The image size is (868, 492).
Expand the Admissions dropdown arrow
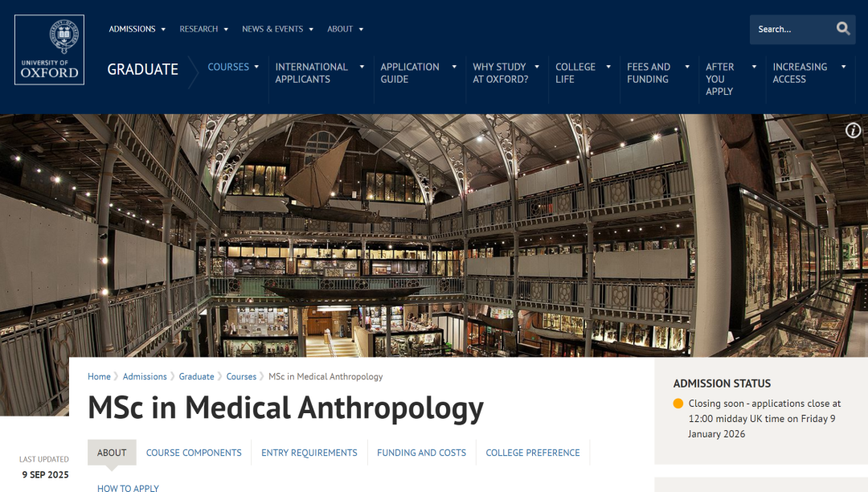163,29
